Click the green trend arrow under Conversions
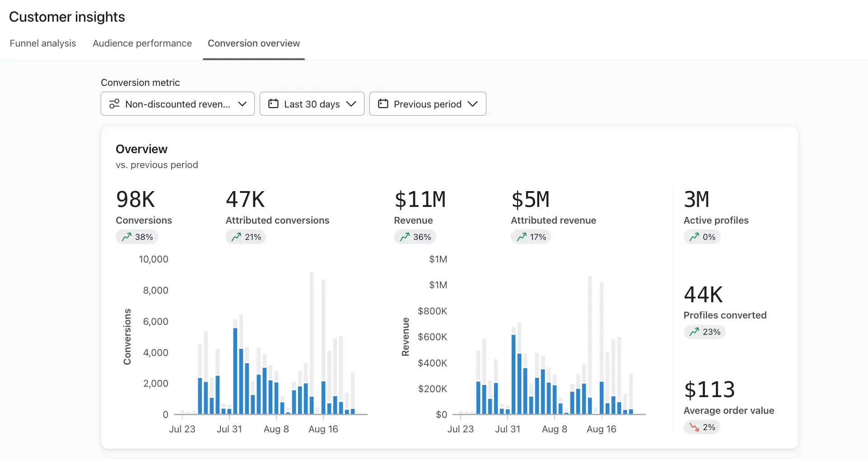Image resolution: width=868 pixels, height=459 pixels. [x=126, y=237]
